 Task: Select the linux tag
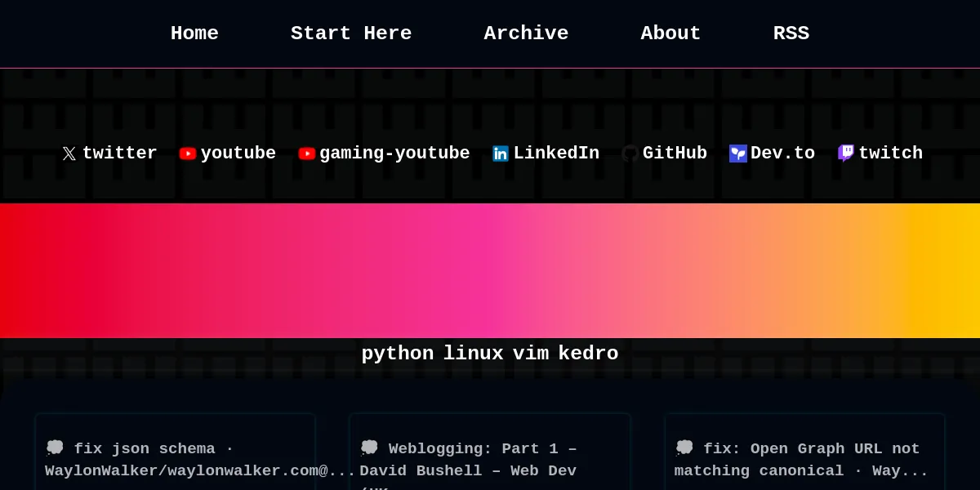(473, 354)
